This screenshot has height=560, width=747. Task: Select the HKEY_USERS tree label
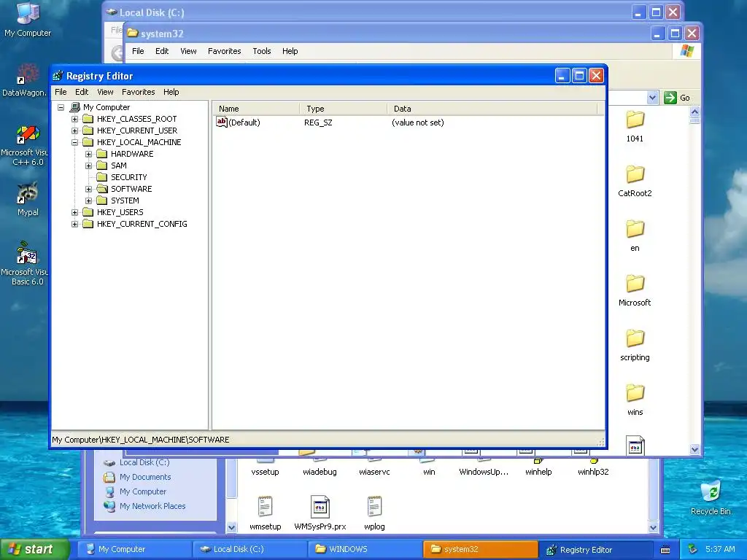pos(120,212)
